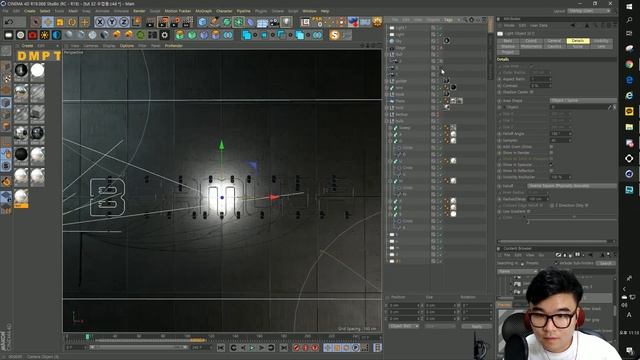Select the black material sphere thumbnail
Image resolution: width=640 pixels, height=360 pixels.
(21, 70)
